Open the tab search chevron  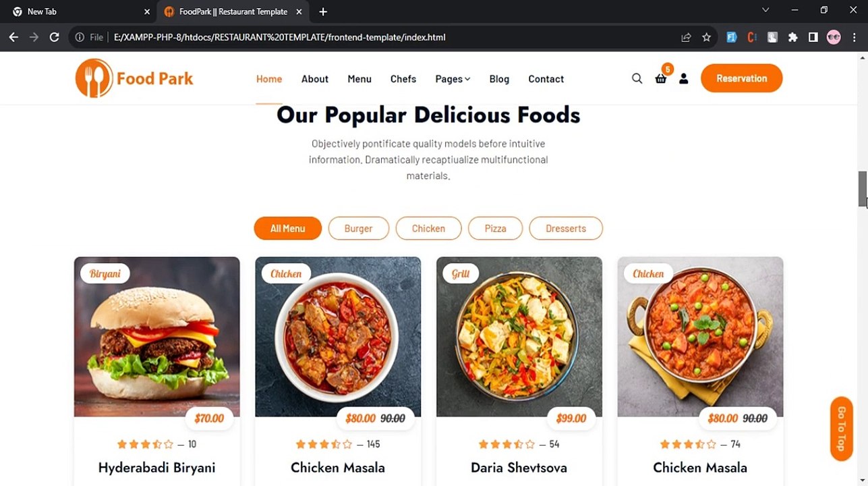[765, 11]
